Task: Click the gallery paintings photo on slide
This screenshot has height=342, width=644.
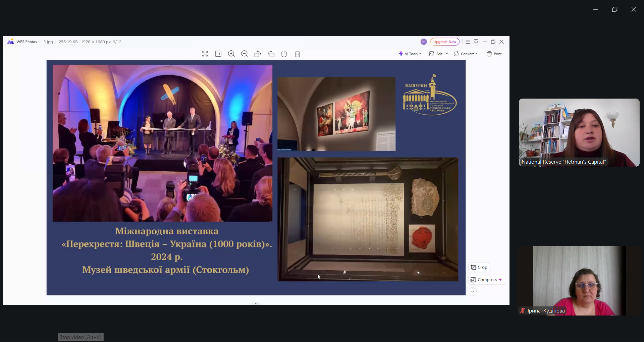Action: click(336, 114)
